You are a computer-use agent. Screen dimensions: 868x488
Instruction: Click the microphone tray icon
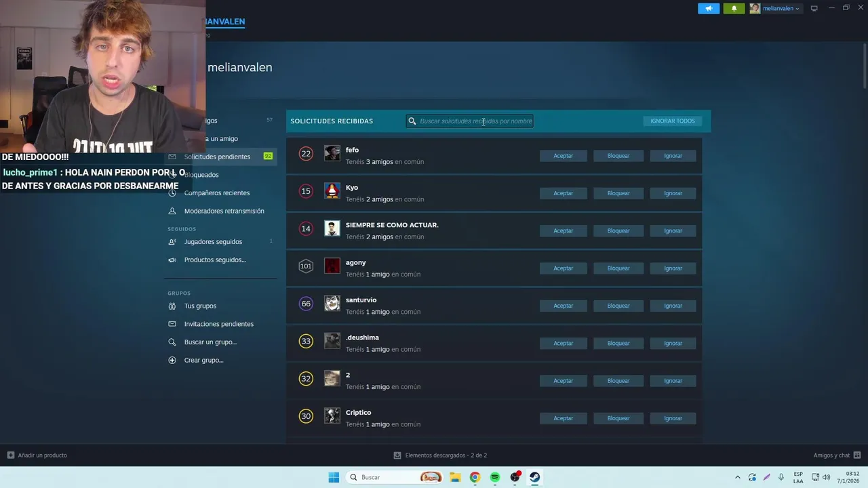click(x=782, y=477)
